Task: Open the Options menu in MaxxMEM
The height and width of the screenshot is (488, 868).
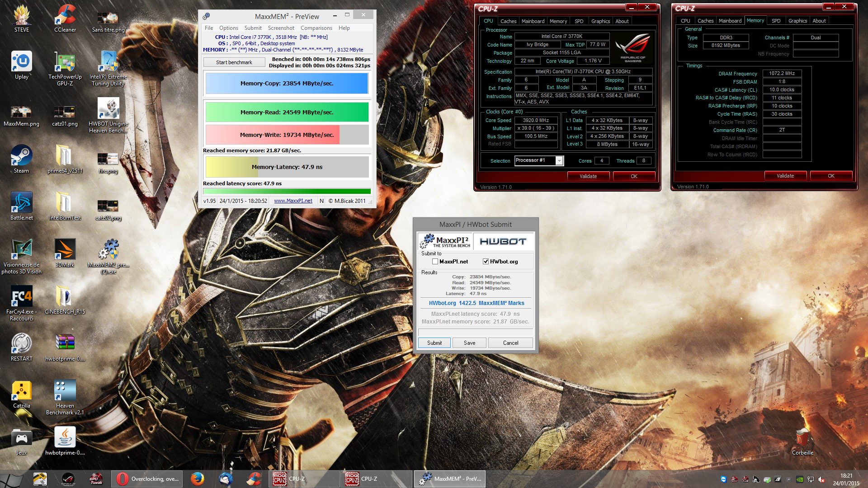Action: point(229,28)
